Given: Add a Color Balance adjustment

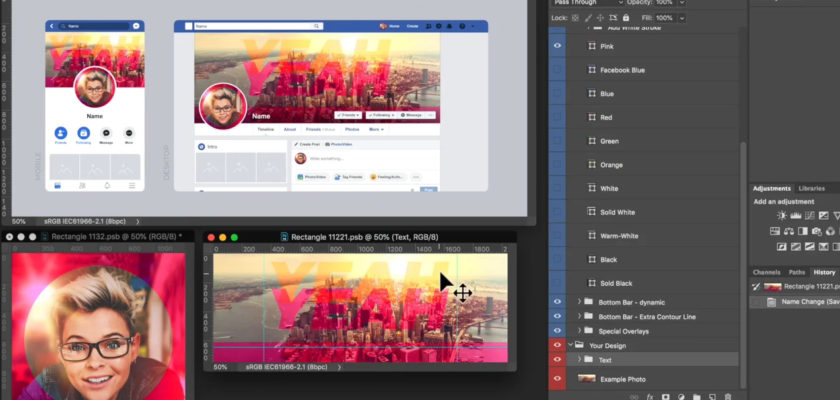Looking at the screenshot, I should [x=789, y=231].
